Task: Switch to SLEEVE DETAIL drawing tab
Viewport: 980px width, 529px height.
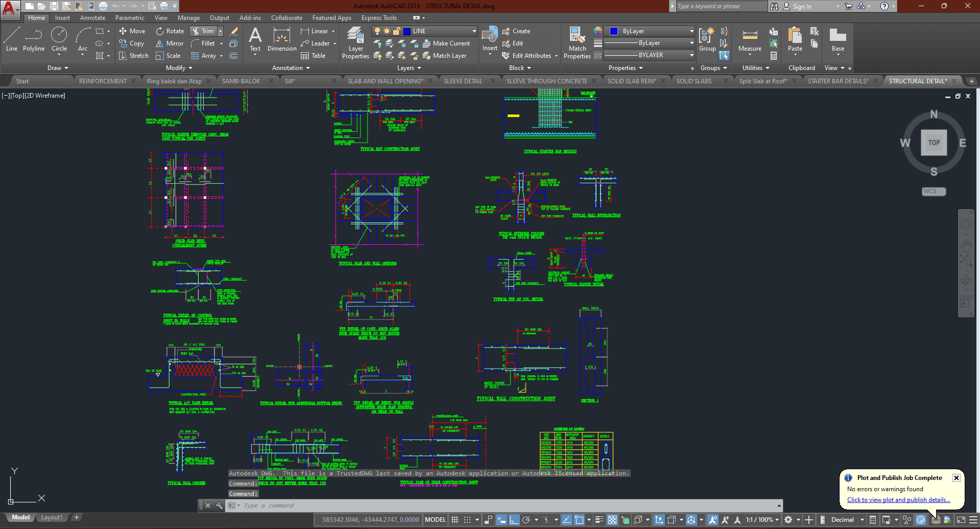Action: 463,81
